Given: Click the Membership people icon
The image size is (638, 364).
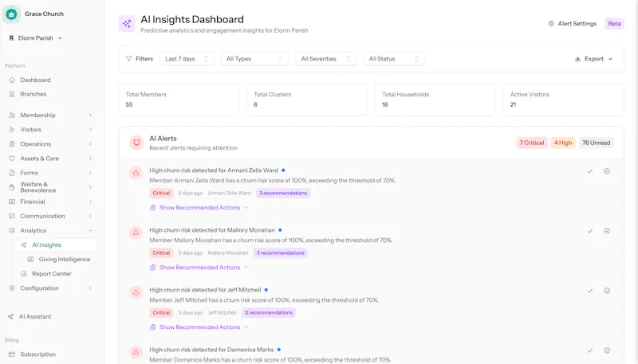Looking at the screenshot, I should coord(12,115).
